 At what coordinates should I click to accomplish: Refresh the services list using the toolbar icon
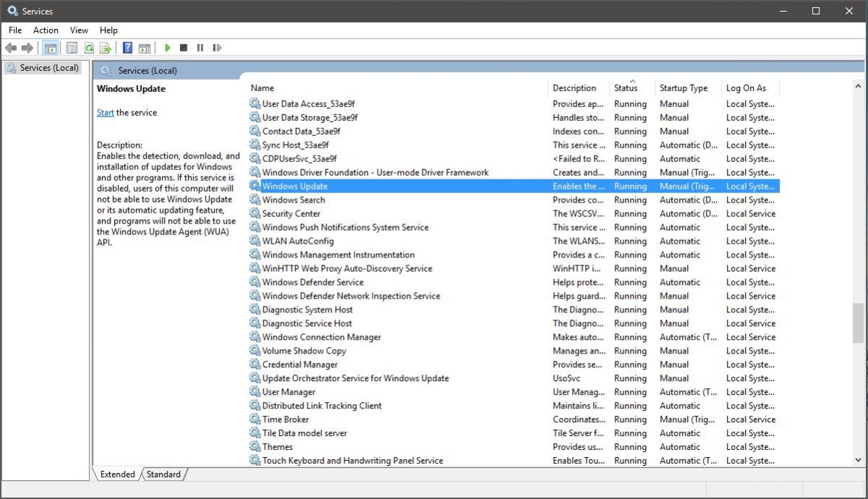point(88,48)
